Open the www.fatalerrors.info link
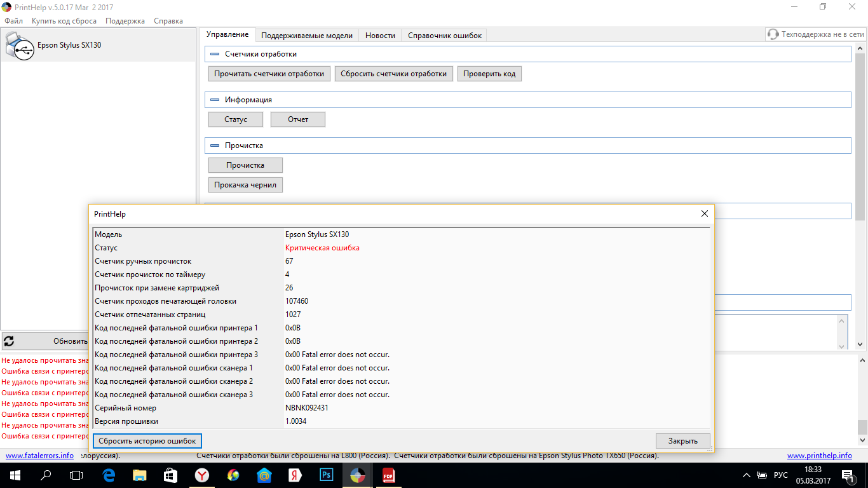The image size is (868, 488). [39, 456]
